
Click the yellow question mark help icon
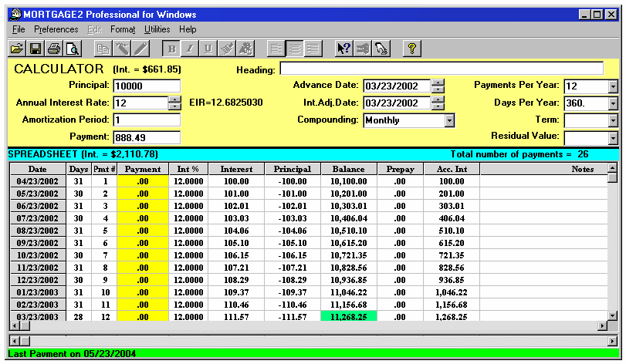[412, 49]
